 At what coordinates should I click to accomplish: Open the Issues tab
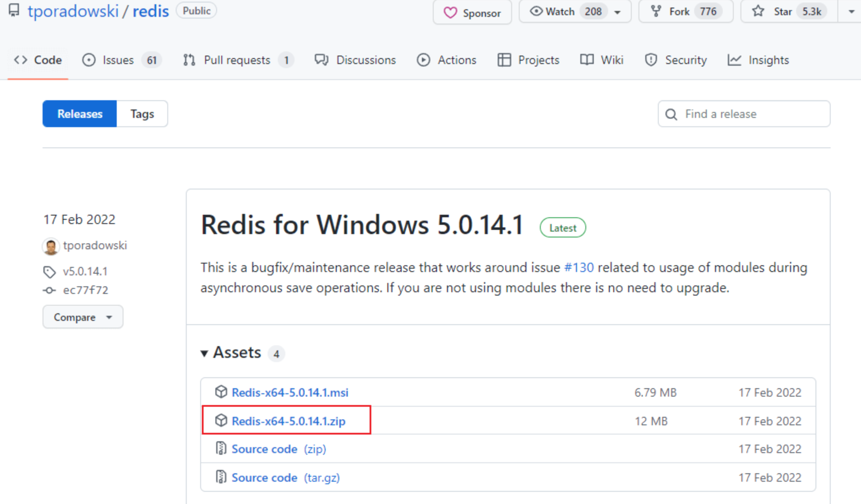(x=121, y=60)
